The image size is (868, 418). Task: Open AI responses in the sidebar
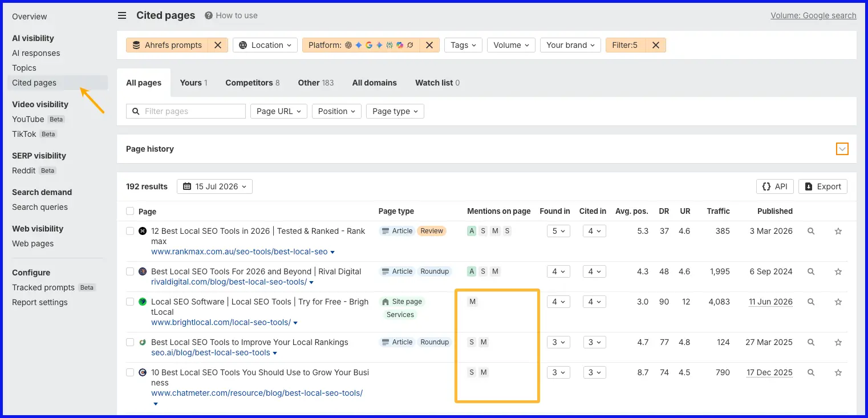(36, 53)
